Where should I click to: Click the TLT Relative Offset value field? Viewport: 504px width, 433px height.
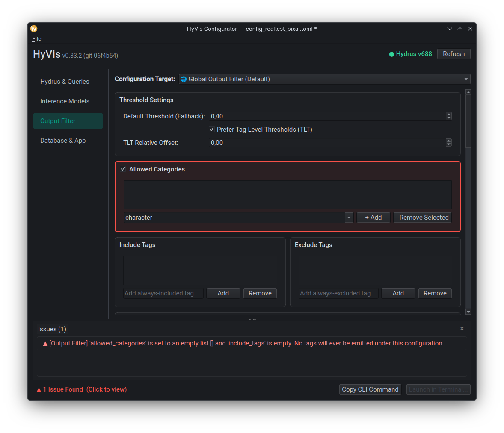click(328, 143)
